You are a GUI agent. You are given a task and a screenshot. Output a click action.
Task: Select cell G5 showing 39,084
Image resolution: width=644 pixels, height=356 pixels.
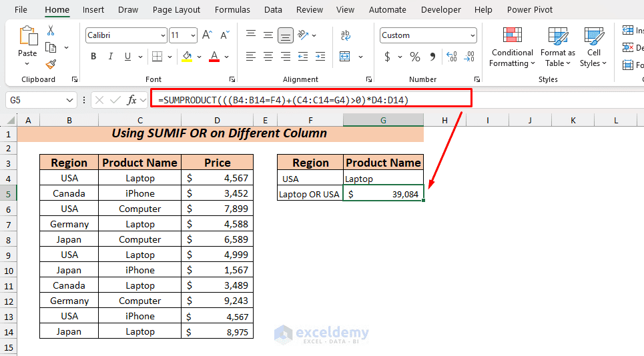383,194
